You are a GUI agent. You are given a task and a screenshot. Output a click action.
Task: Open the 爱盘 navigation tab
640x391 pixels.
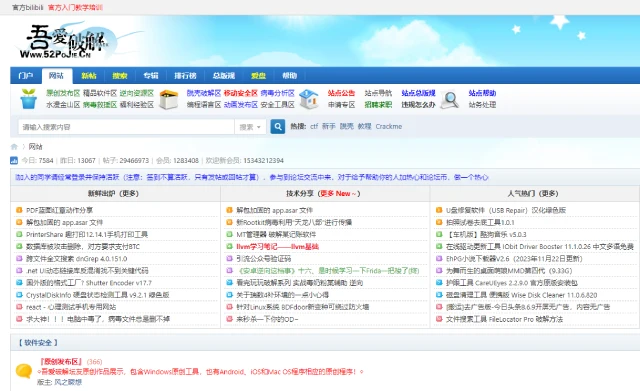tap(258, 76)
